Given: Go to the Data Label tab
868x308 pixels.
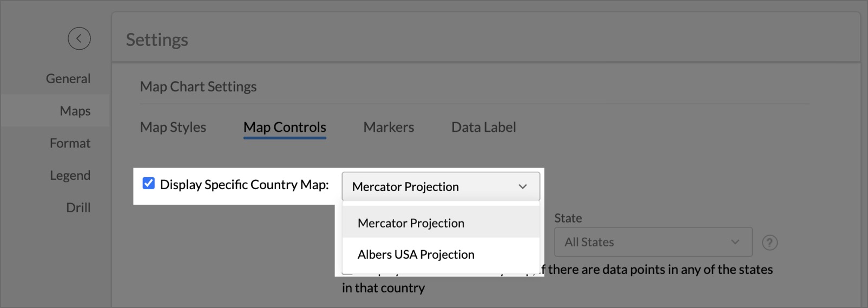Looking at the screenshot, I should coord(483,128).
